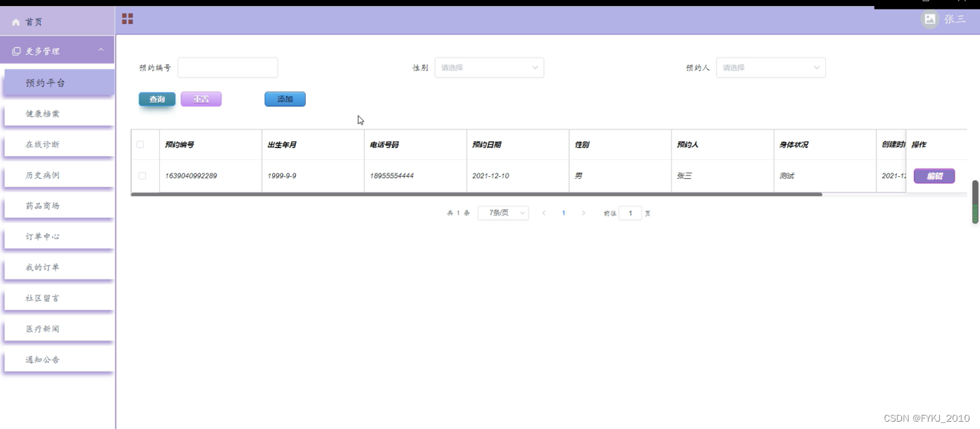The image size is (980, 429).
Task: Open 健康档案 in the sidebar
Action: point(59,113)
